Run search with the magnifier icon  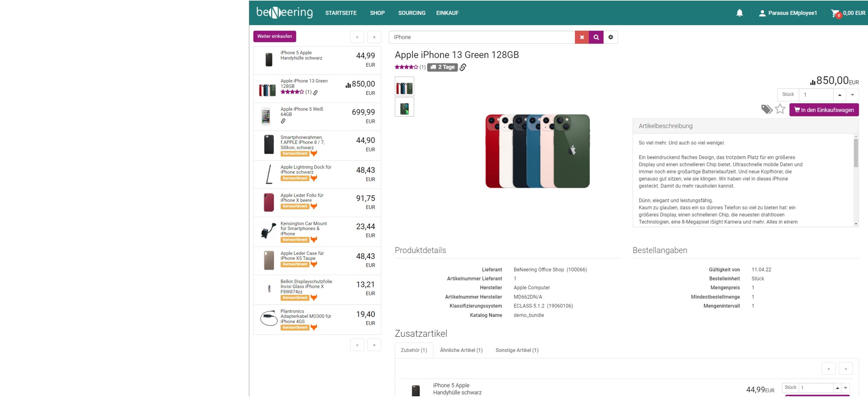[x=596, y=37]
